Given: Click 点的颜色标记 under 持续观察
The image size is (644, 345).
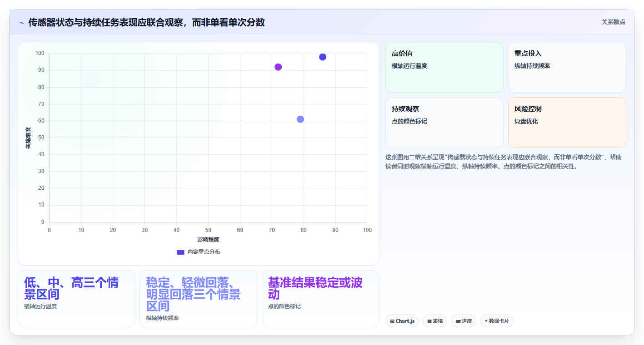Looking at the screenshot, I should pyautogui.click(x=409, y=121).
